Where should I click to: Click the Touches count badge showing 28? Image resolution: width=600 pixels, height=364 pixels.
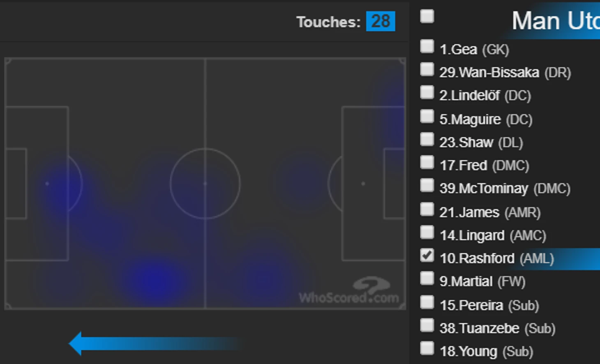point(381,21)
